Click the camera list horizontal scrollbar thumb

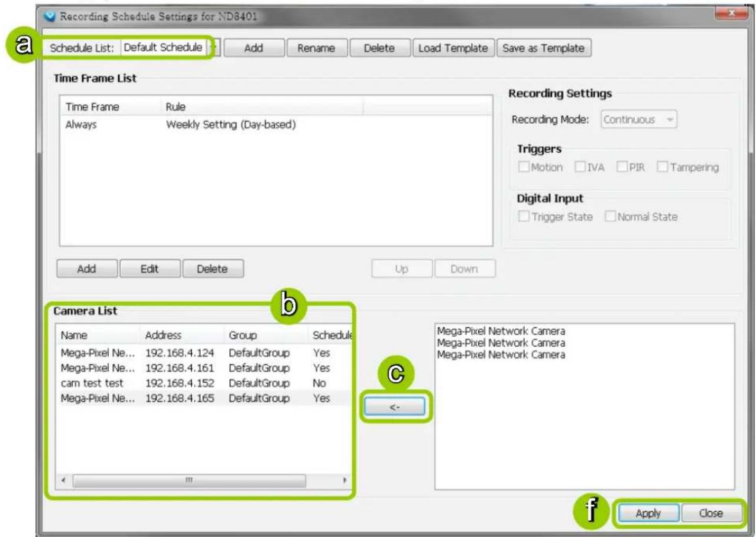(189, 480)
